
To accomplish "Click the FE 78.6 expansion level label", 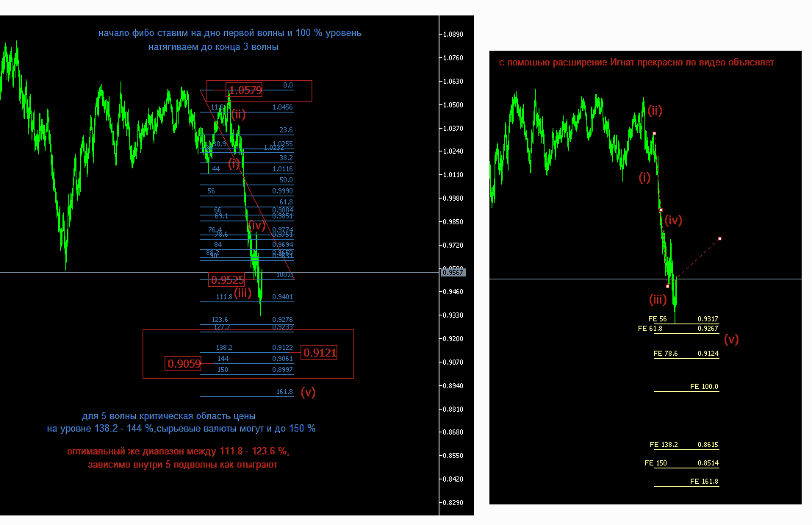I will click(x=666, y=354).
